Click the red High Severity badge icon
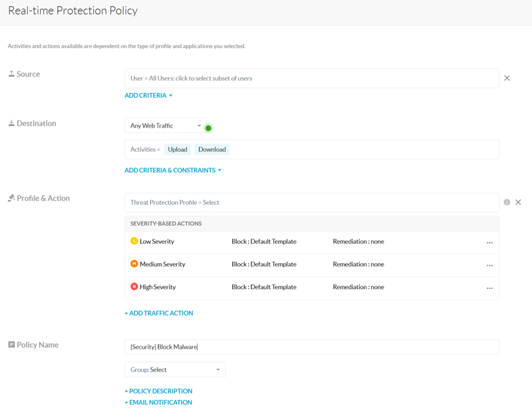The height and width of the screenshot is (414, 532). tap(134, 287)
